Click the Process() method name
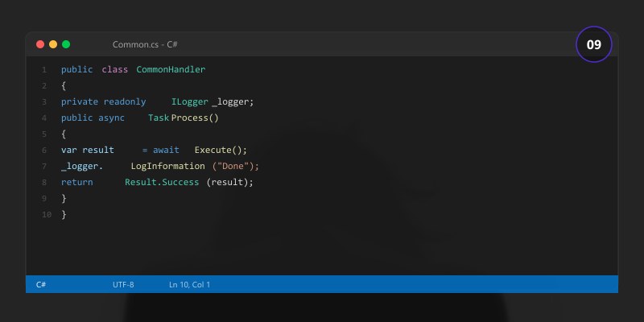 (195, 118)
